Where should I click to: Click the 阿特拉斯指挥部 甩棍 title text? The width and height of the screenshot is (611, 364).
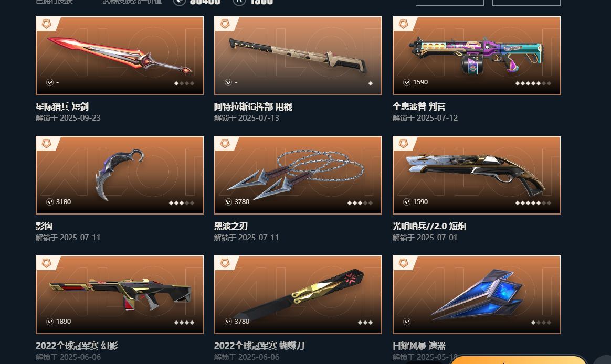tap(254, 106)
